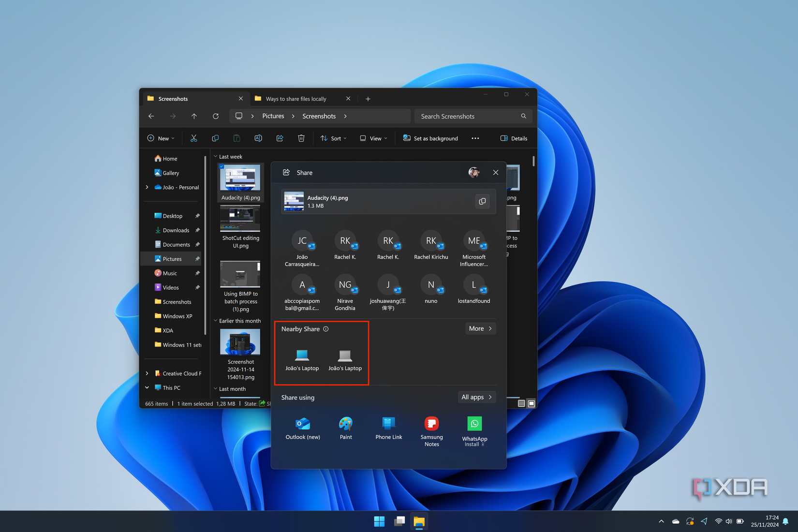Open the Sort dropdown
Screen dimensions: 798x532
tap(333, 138)
